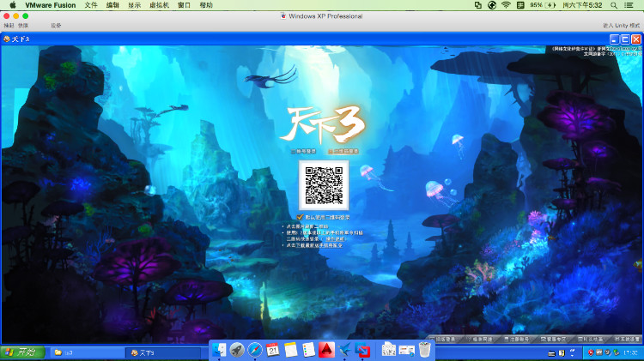644x361 pixels.
Task: Click red shield icon in XP tray
Action: coord(591,352)
